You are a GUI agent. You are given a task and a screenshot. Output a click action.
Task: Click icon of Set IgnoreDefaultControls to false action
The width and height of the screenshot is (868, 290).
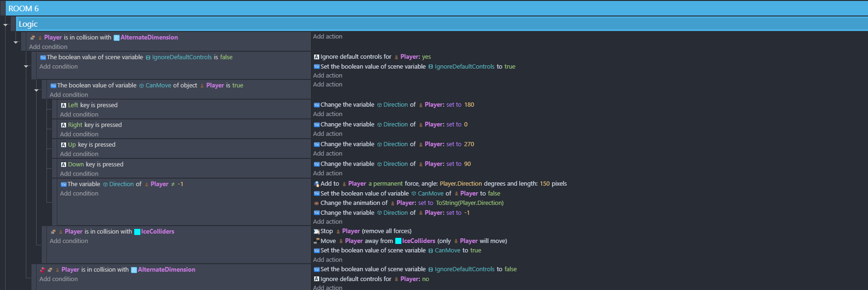click(316, 269)
